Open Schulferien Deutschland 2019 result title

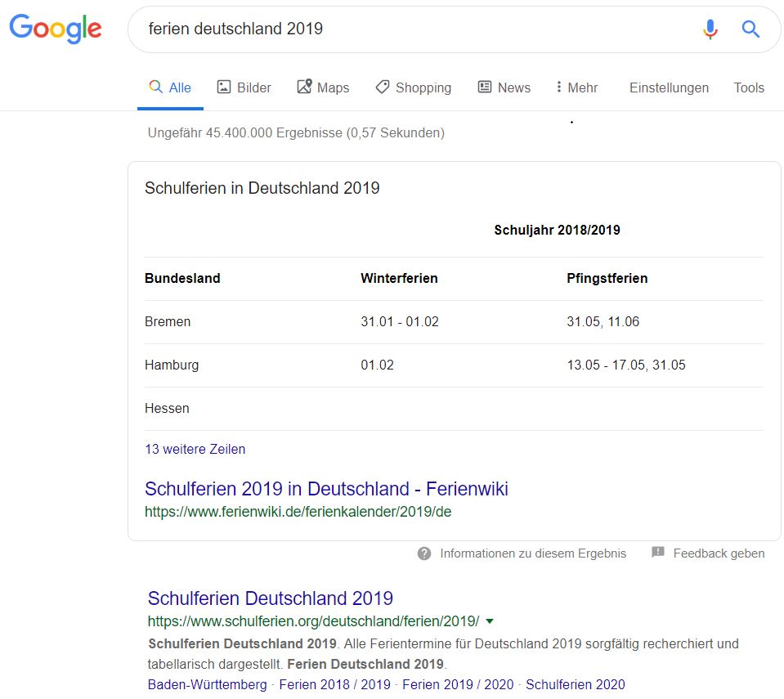271,598
